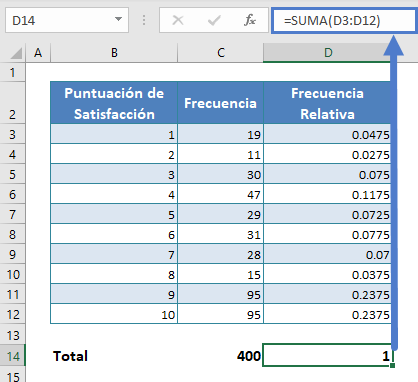
Task: Click the relative frequency 0.0775 cell
Action: coord(327,234)
